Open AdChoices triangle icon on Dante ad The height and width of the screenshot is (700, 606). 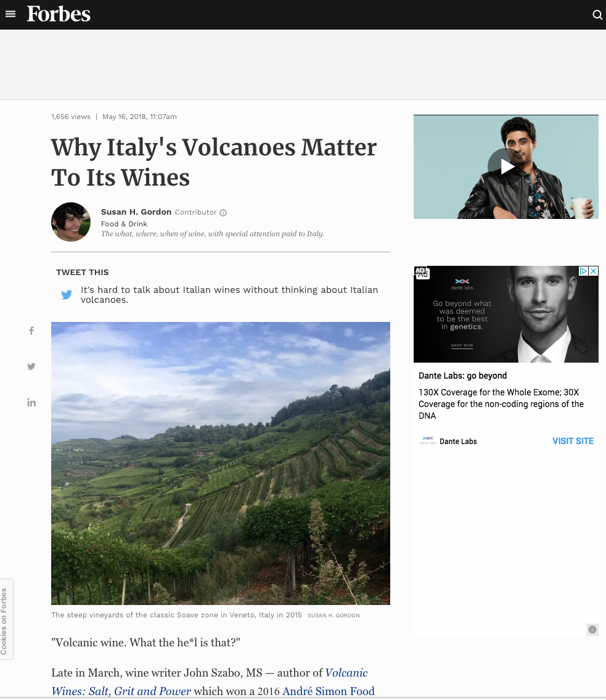tap(583, 271)
